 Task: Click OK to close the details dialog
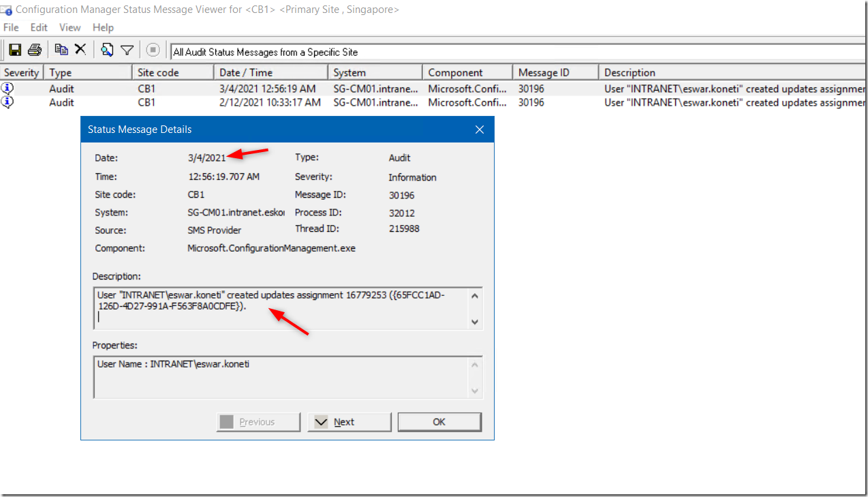tap(439, 421)
